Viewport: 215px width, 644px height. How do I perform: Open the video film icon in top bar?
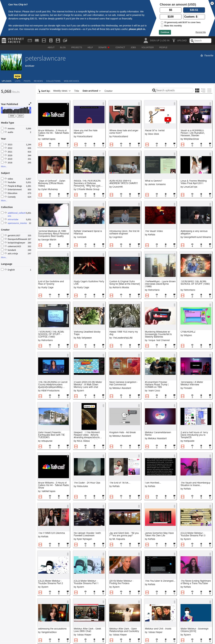[44, 40]
